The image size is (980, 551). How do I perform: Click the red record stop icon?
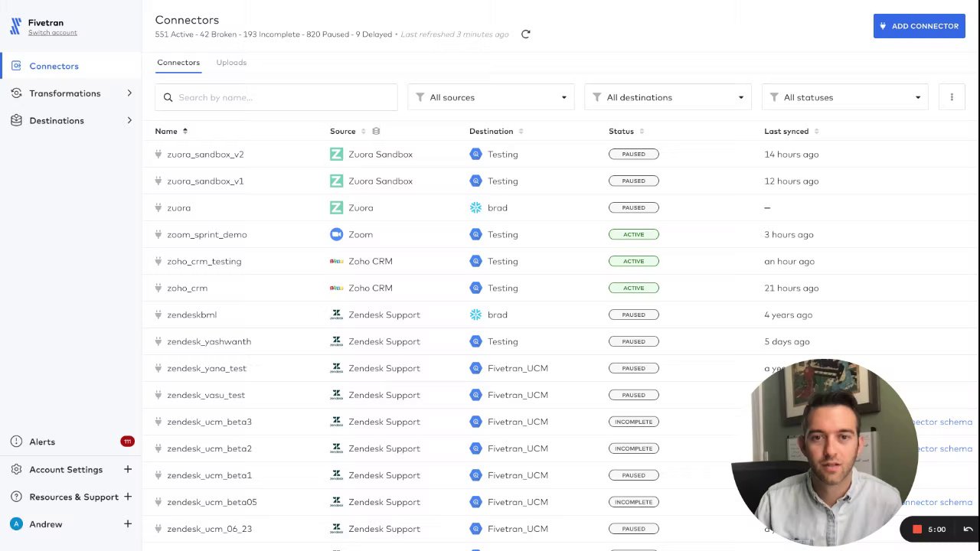pyautogui.click(x=917, y=529)
